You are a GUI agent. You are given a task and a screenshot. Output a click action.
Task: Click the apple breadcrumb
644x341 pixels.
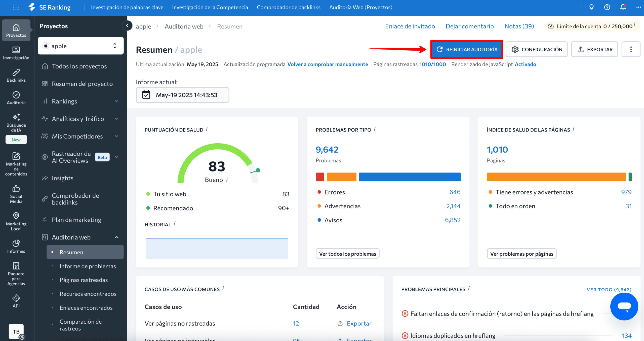[x=143, y=26]
